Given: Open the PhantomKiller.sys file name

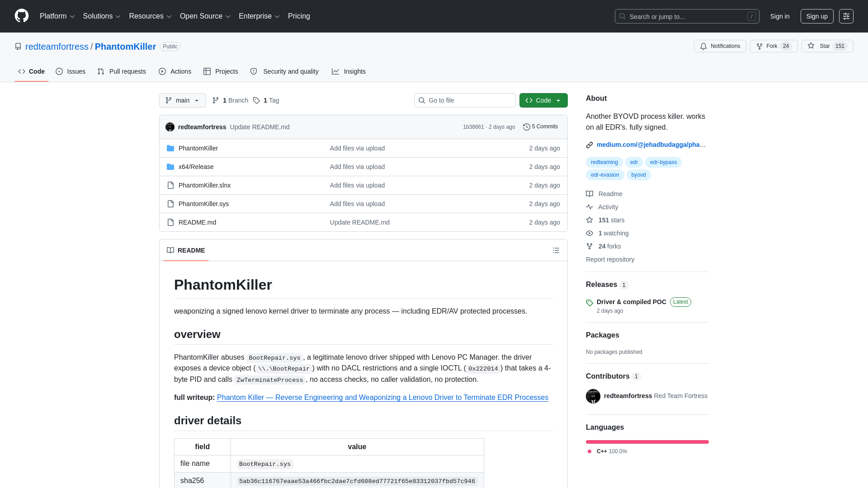Looking at the screenshot, I should pos(203,204).
